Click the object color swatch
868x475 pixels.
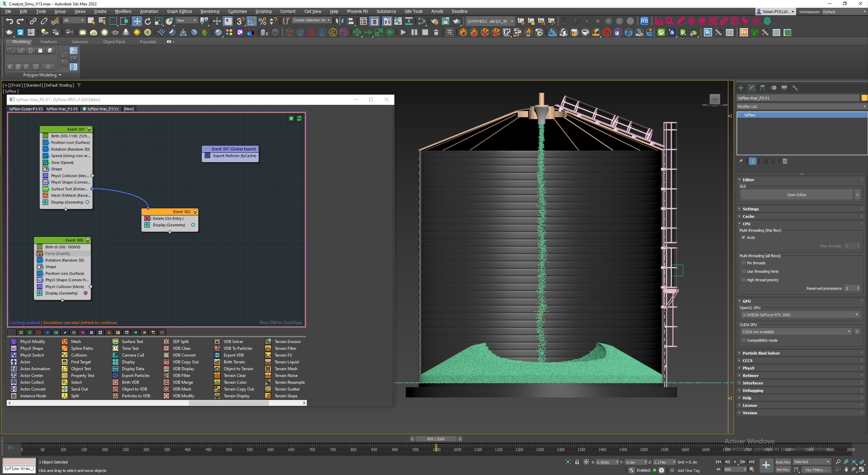click(x=864, y=98)
